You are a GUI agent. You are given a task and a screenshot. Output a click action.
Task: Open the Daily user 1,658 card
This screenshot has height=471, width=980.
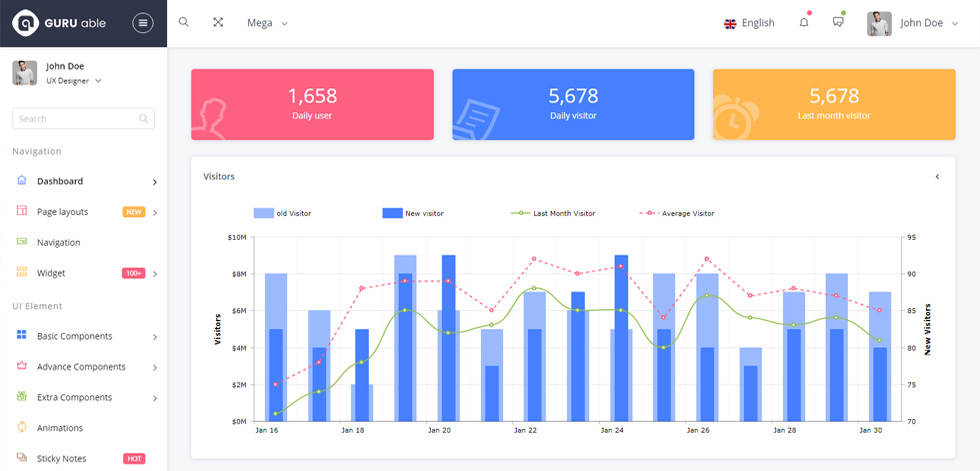point(312,104)
